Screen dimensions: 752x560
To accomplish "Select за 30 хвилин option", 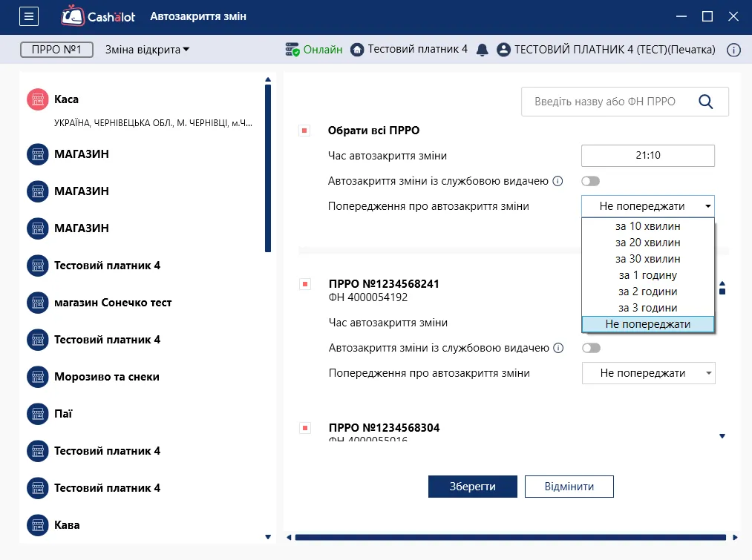I will click(648, 259).
